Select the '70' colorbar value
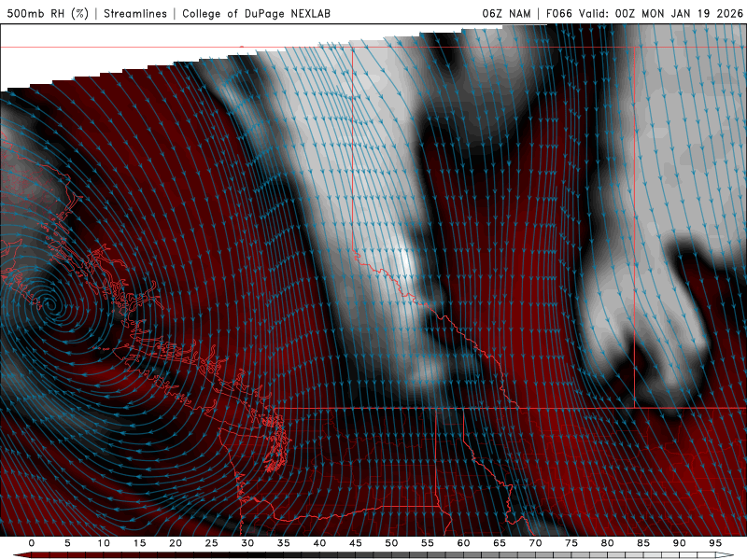The width and height of the screenshot is (747, 560). click(535, 543)
